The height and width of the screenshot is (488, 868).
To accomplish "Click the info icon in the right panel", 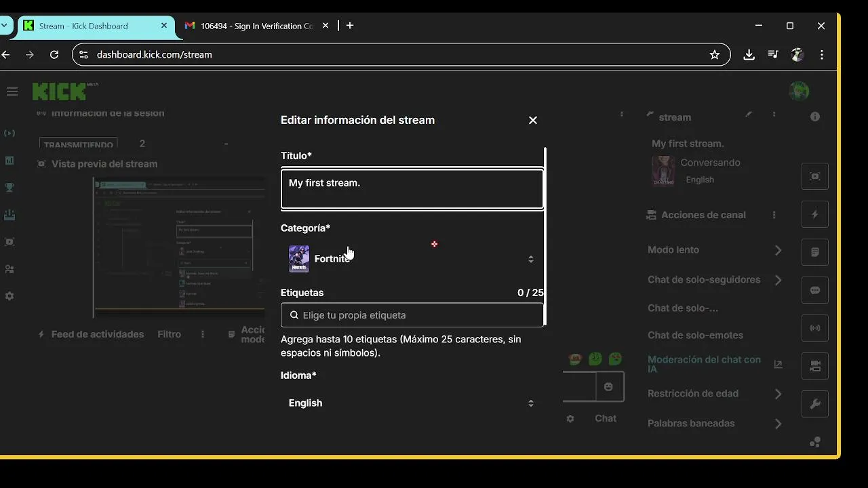I will pyautogui.click(x=815, y=117).
